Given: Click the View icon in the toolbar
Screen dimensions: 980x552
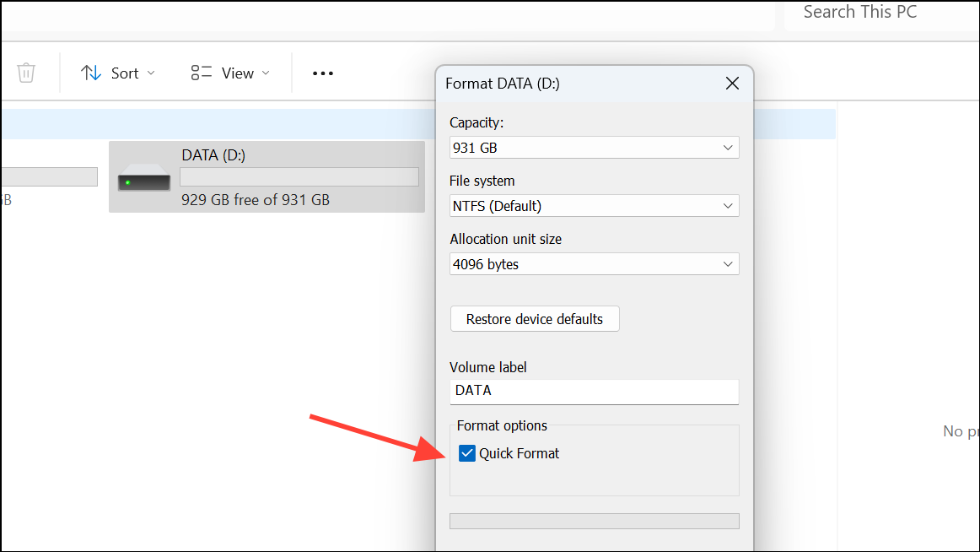Looking at the screenshot, I should (202, 73).
